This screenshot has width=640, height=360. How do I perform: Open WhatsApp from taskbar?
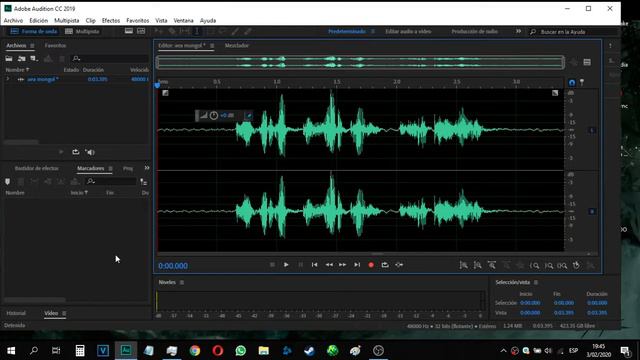point(241,351)
